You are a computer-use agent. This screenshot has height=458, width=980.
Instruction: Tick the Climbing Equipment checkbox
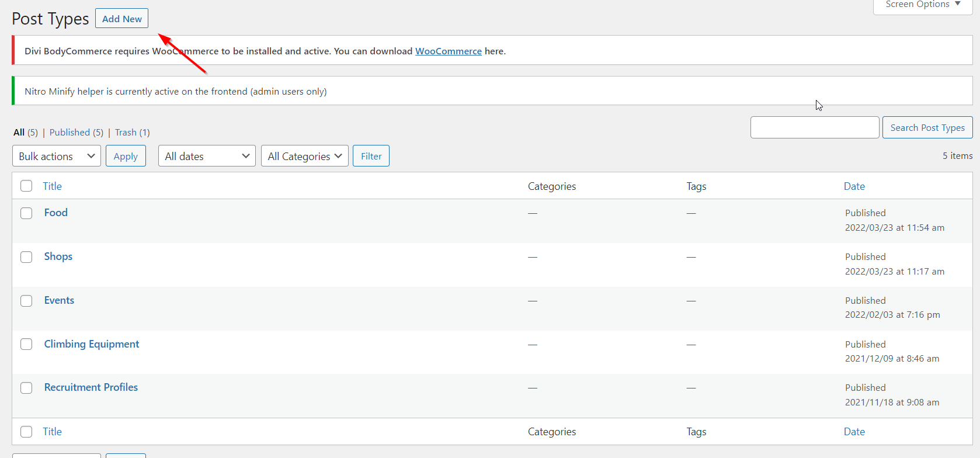pyautogui.click(x=26, y=344)
